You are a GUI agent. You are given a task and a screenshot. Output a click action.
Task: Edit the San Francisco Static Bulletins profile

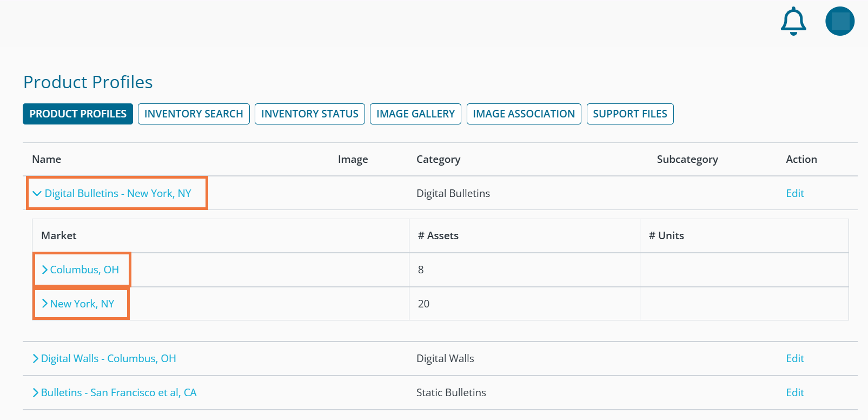click(794, 392)
